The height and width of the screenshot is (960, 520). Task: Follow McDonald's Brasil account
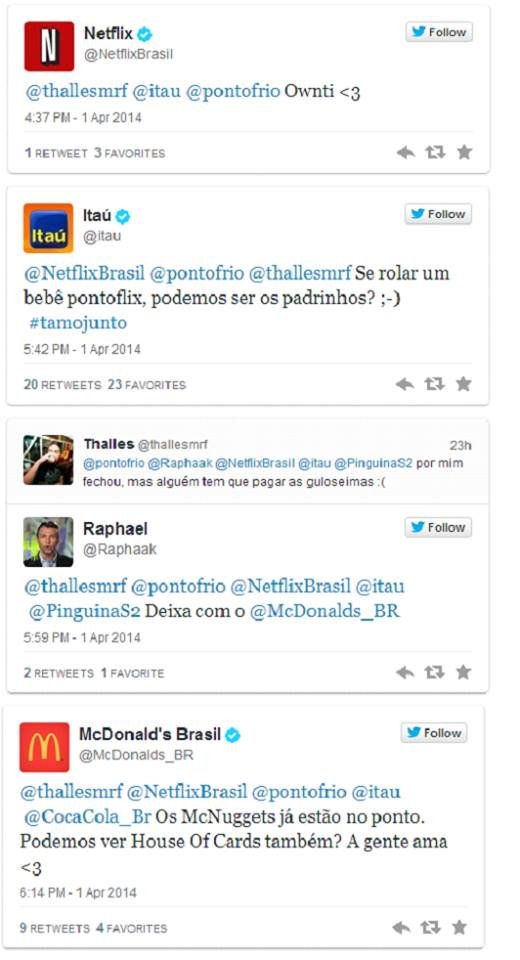pyautogui.click(x=434, y=733)
